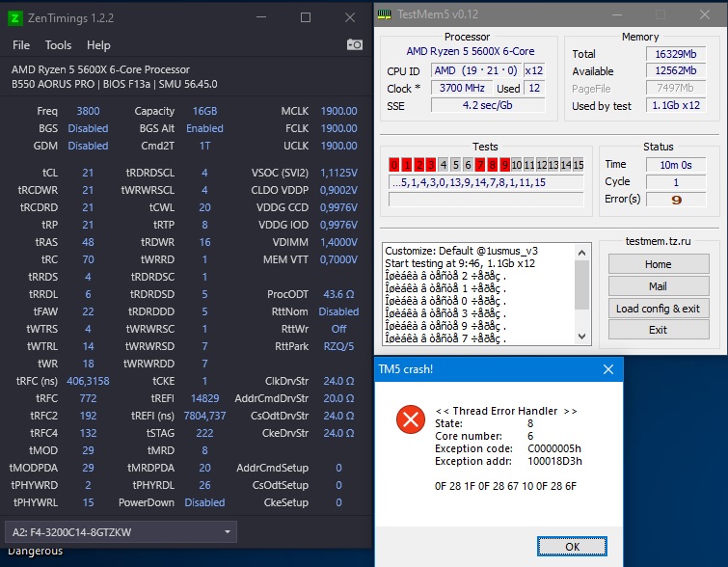Click the tCL value 21
Viewport: 728px width, 567px height.
[88, 173]
